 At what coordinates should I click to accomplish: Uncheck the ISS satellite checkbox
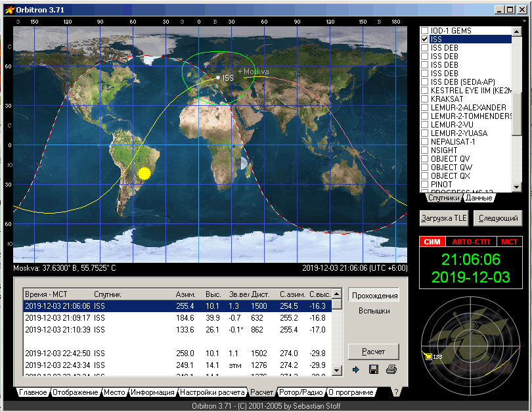425,39
